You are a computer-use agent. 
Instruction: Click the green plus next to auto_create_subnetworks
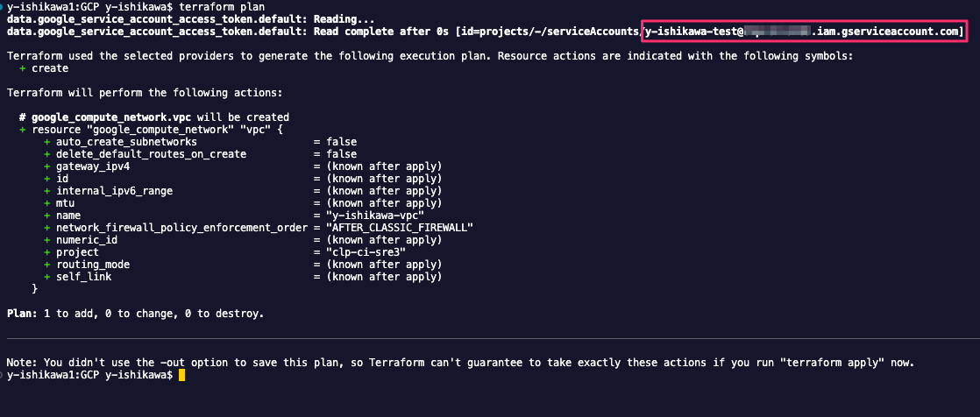click(x=46, y=142)
